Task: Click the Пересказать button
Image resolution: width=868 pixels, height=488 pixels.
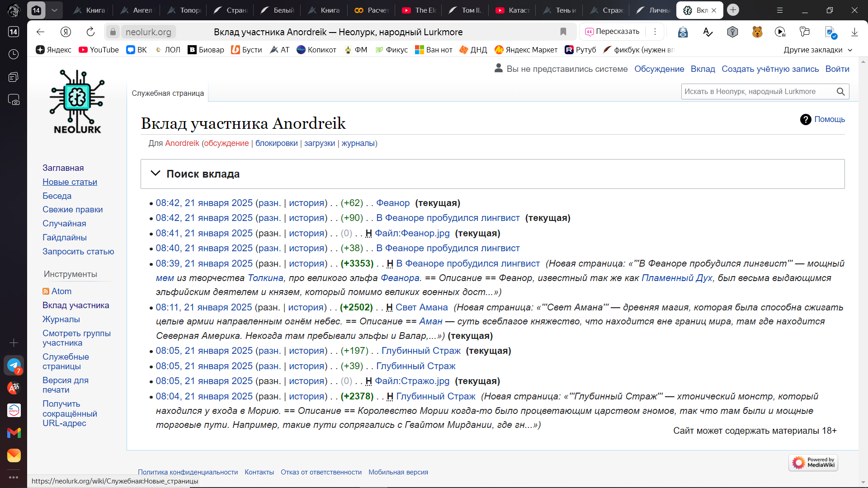Action: pyautogui.click(x=613, y=32)
